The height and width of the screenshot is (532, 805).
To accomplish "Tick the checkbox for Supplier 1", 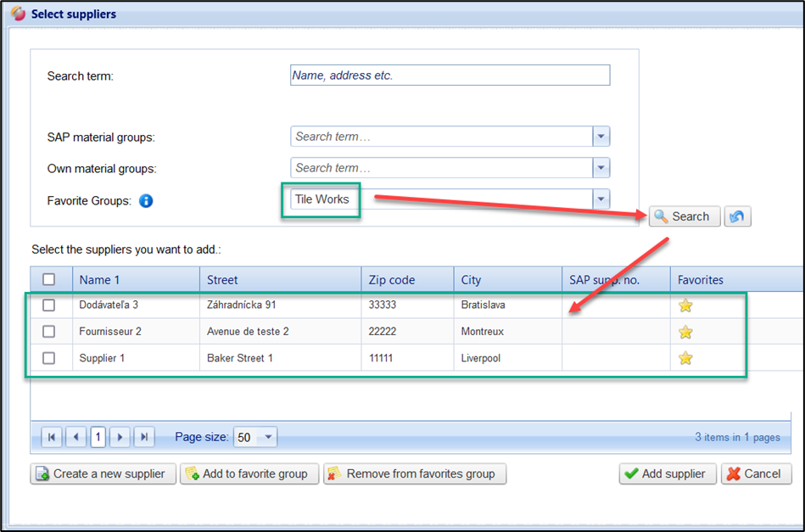I will pyautogui.click(x=49, y=358).
